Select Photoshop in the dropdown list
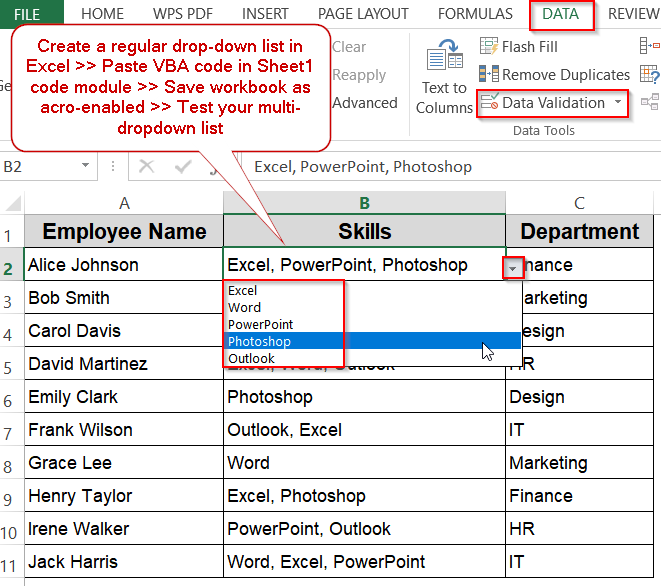The width and height of the screenshot is (661, 586). pos(260,341)
